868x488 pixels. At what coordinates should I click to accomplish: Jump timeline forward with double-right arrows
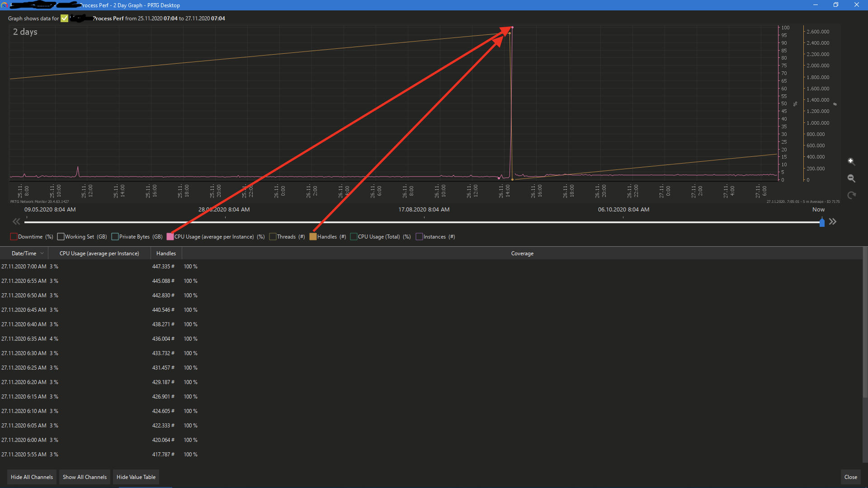[x=833, y=221]
